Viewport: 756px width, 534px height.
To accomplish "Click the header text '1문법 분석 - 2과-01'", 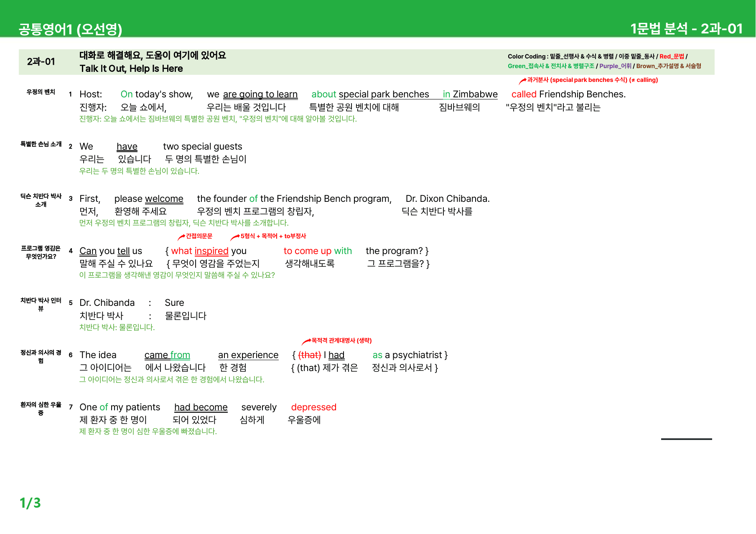I will (686, 28).
